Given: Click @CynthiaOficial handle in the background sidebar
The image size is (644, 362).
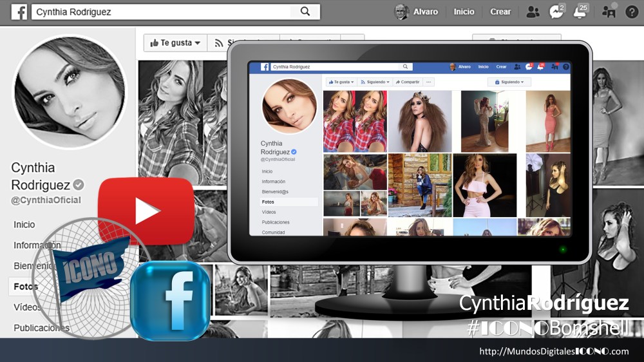Looking at the screenshot, I should tap(46, 200).
